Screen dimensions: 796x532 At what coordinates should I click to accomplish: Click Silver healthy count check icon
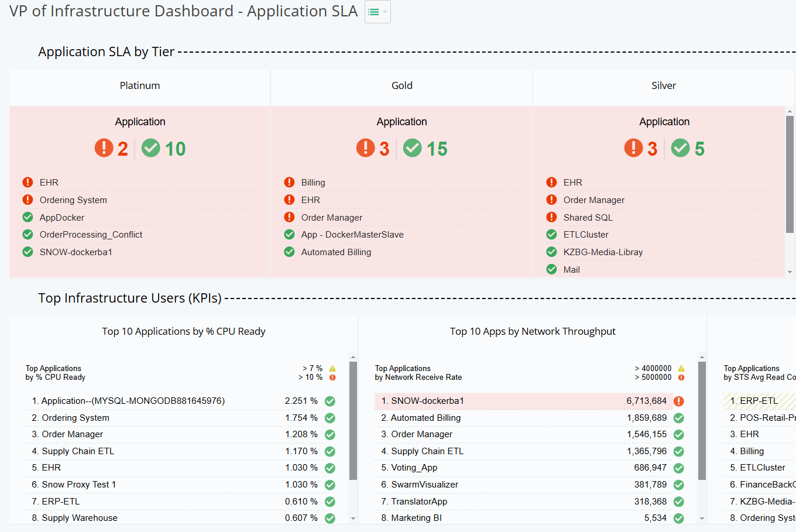pos(680,148)
